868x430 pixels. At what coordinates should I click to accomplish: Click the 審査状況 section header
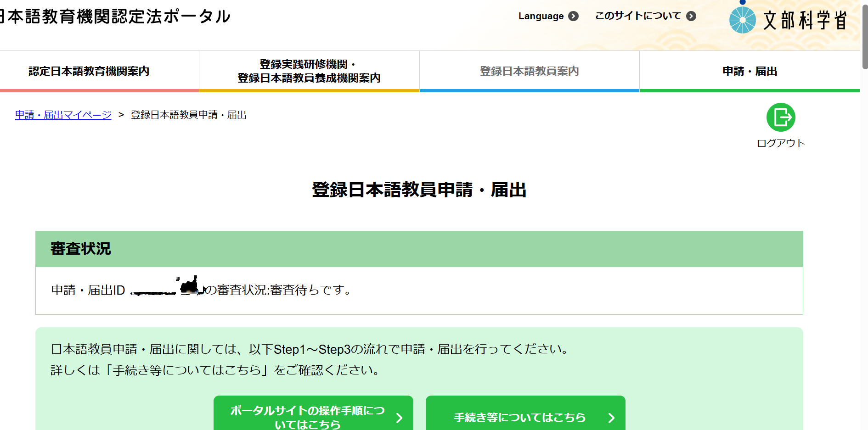[x=81, y=249]
